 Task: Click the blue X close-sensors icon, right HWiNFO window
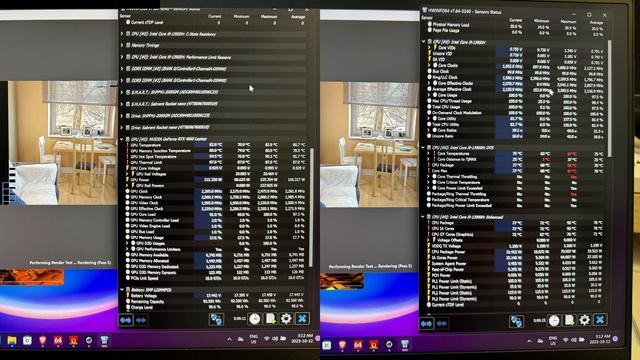tap(600, 320)
